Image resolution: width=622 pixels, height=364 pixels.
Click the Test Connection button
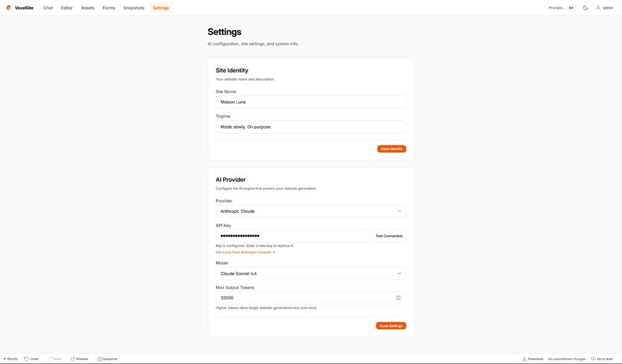click(389, 236)
